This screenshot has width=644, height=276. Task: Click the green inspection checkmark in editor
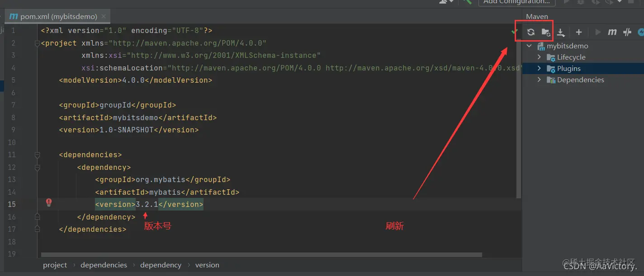pos(514,31)
